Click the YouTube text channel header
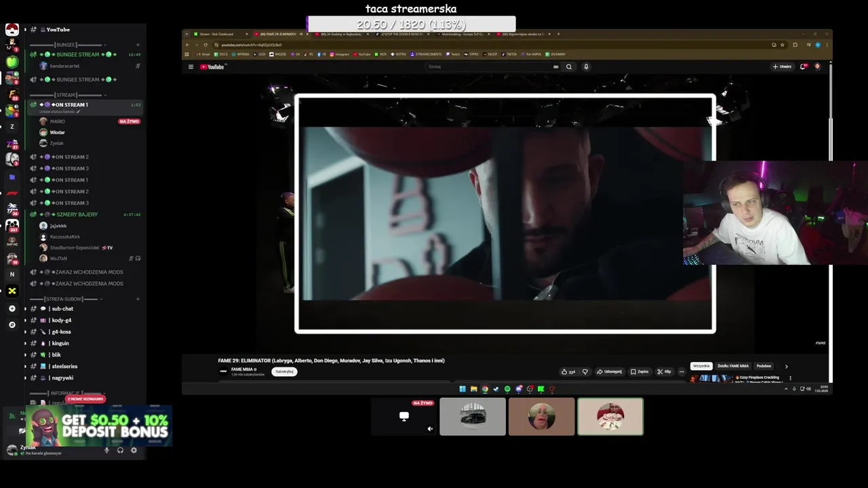This screenshot has height=488, width=868. pos(58,30)
